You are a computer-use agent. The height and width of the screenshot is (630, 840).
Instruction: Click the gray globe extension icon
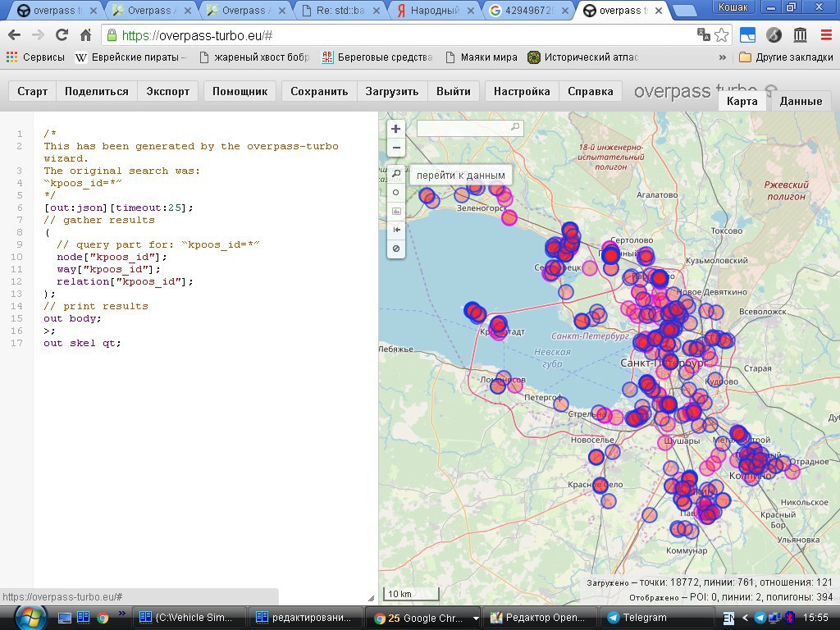[x=774, y=35]
